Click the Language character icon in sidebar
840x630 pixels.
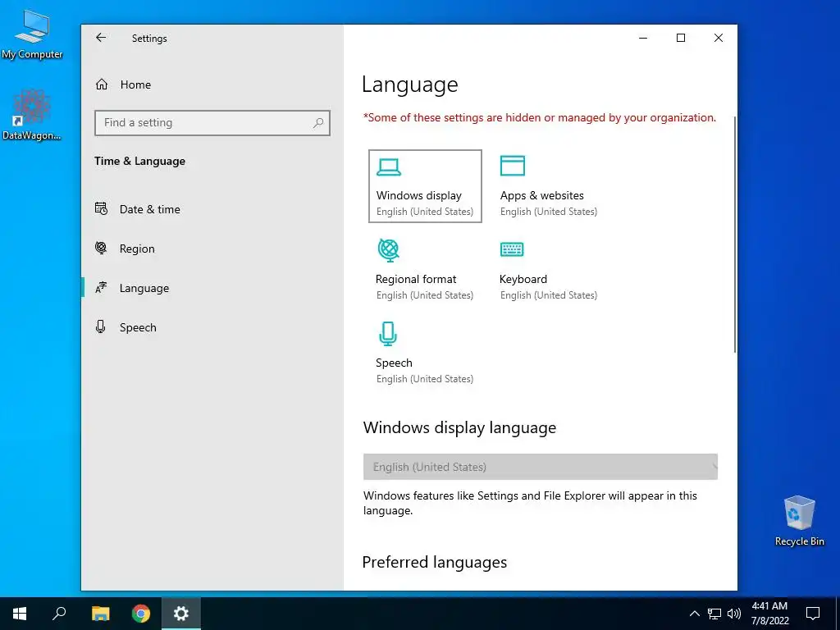(101, 288)
